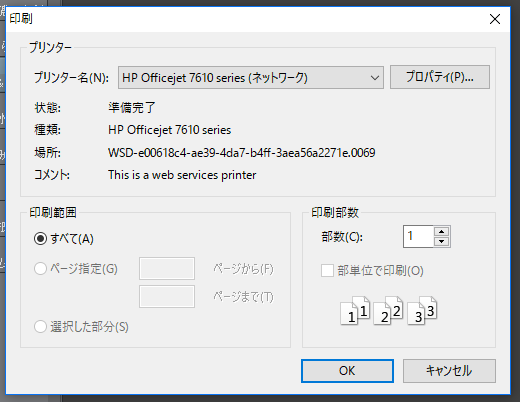Close the 印刷 dialog with X

click(x=495, y=19)
